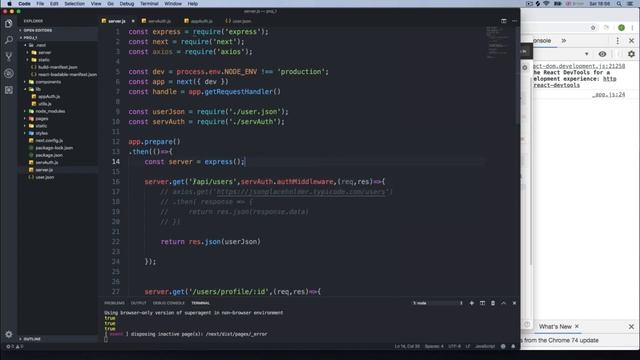Screen dimensions: 640x360
Task: Open the Search view in activity bar
Action: [x=9, y=40]
